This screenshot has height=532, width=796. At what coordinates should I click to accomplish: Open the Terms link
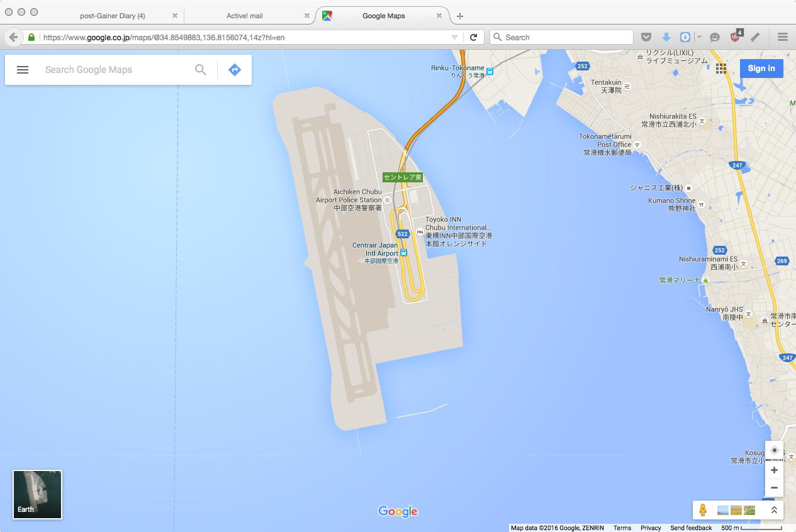pos(622,528)
